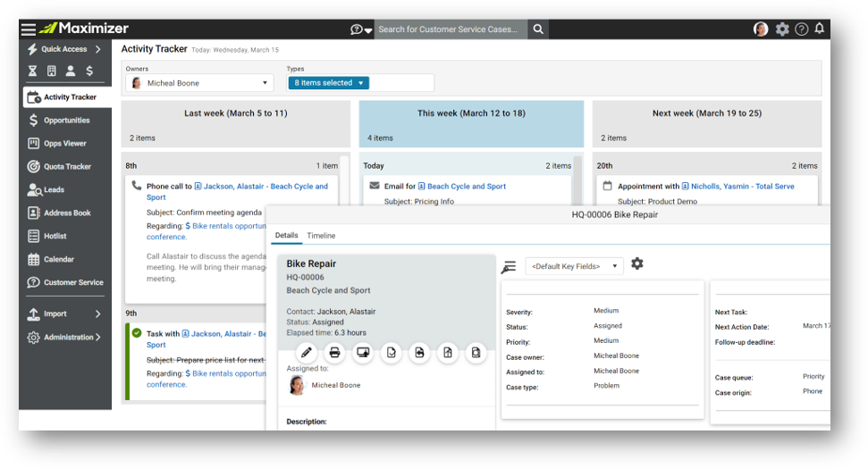Click Case origin Phone value

click(x=812, y=391)
